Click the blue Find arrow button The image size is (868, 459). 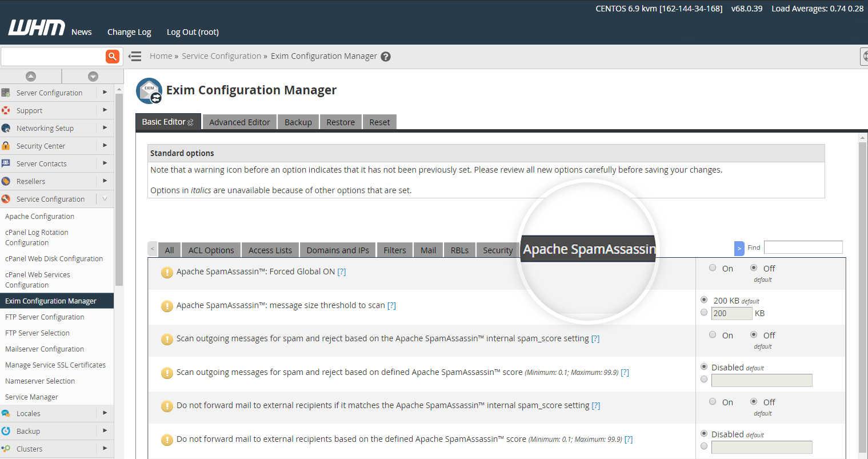pos(739,249)
